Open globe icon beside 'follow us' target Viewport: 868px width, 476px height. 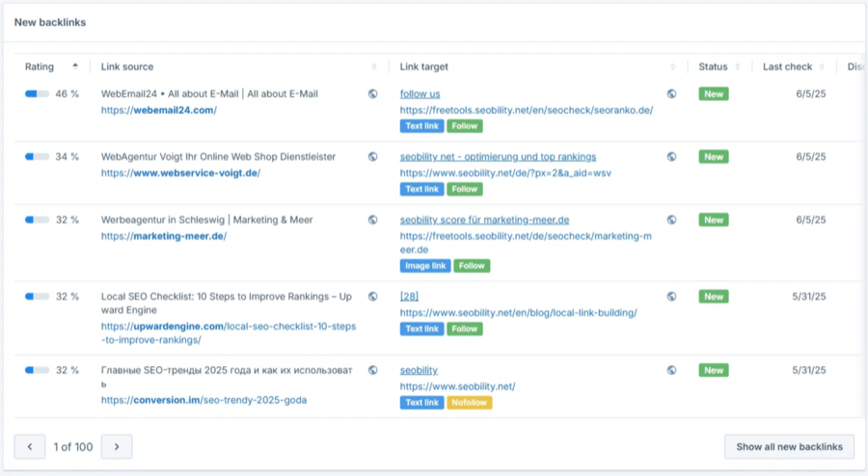pyautogui.click(x=671, y=94)
